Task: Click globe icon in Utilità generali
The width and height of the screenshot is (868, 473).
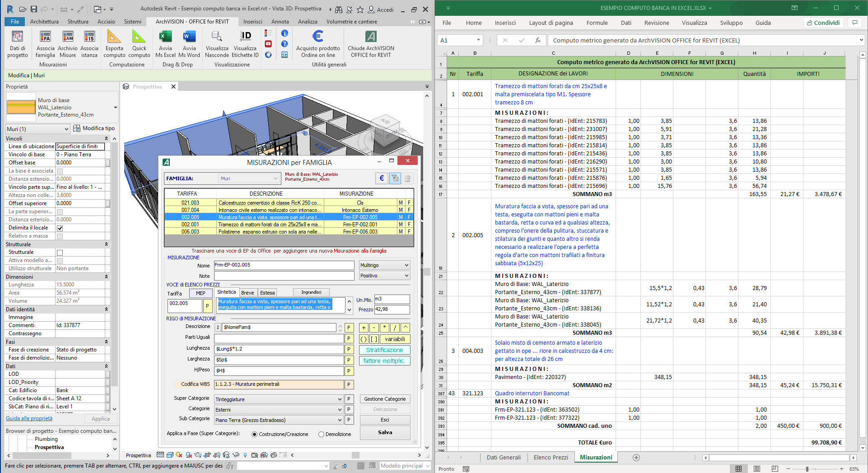Action: point(268,55)
